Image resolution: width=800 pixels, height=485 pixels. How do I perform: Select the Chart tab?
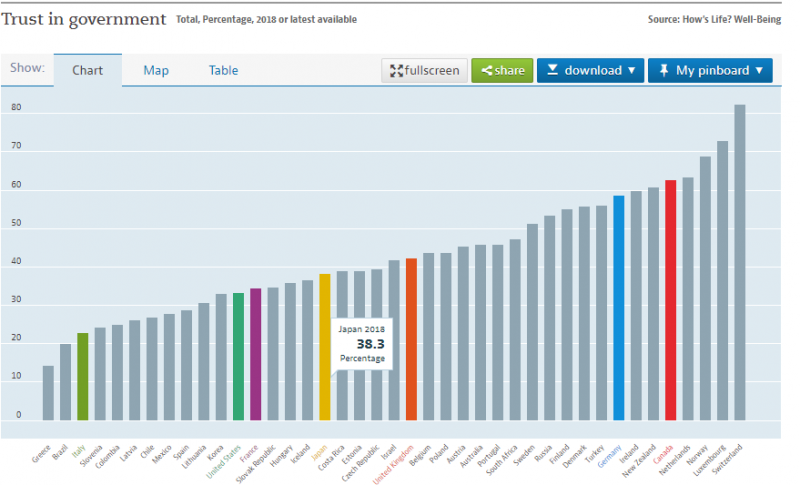[88, 70]
